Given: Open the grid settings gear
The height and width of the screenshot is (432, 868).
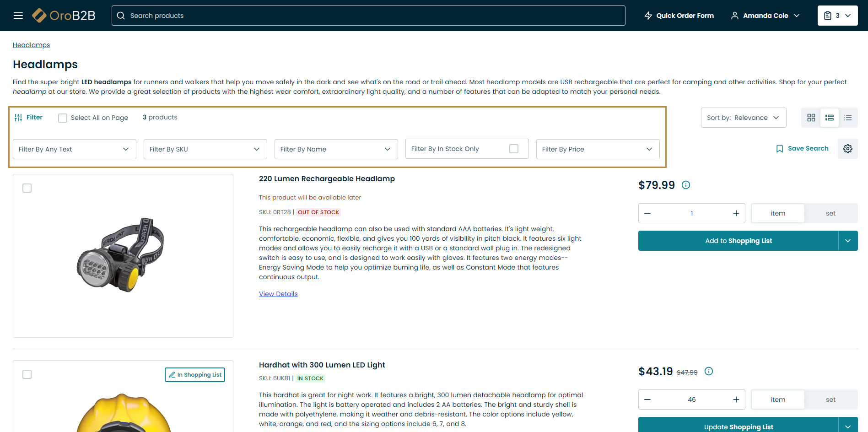Looking at the screenshot, I should [x=847, y=149].
